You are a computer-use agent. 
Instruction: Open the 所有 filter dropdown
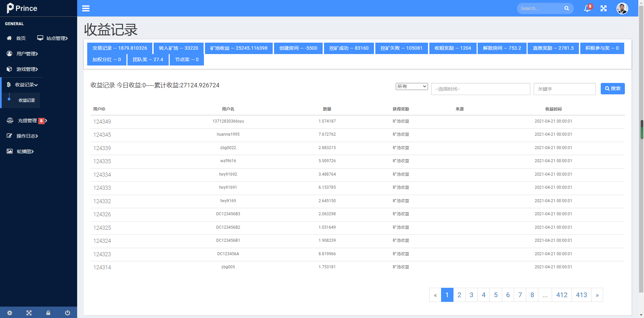pyautogui.click(x=412, y=86)
